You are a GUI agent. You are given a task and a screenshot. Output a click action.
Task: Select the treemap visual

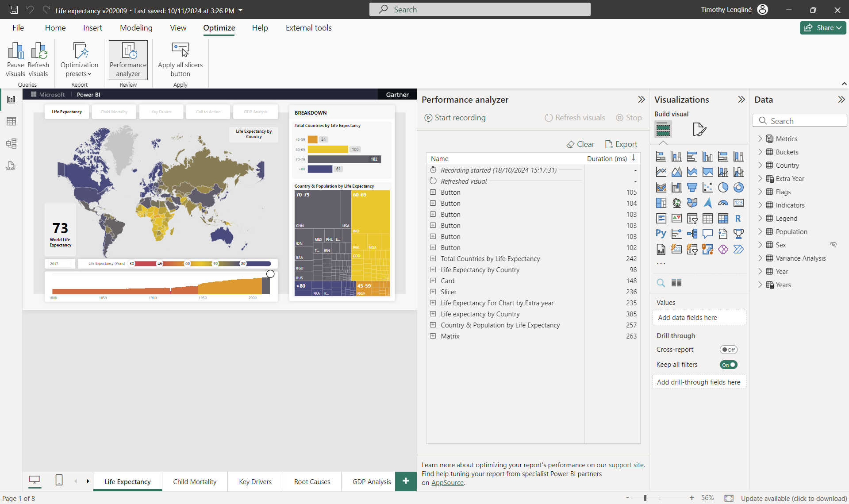pyautogui.click(x=661, y=203)
